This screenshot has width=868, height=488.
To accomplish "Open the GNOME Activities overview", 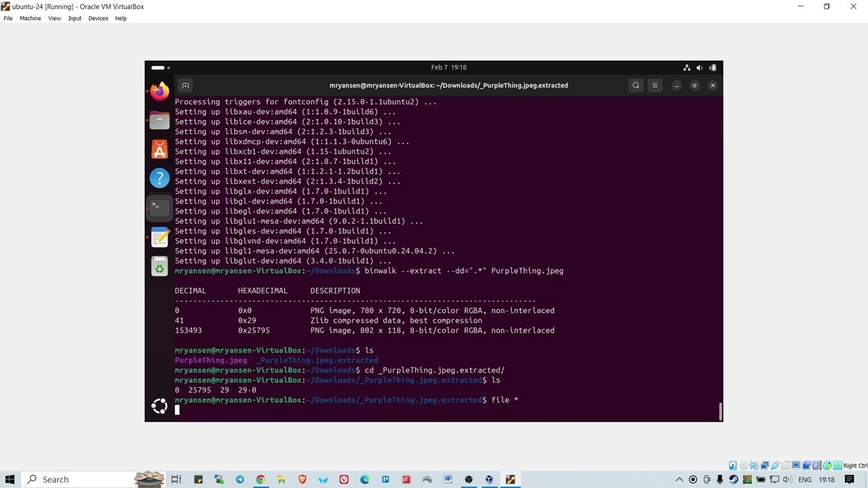I will (x=160, y=67).
